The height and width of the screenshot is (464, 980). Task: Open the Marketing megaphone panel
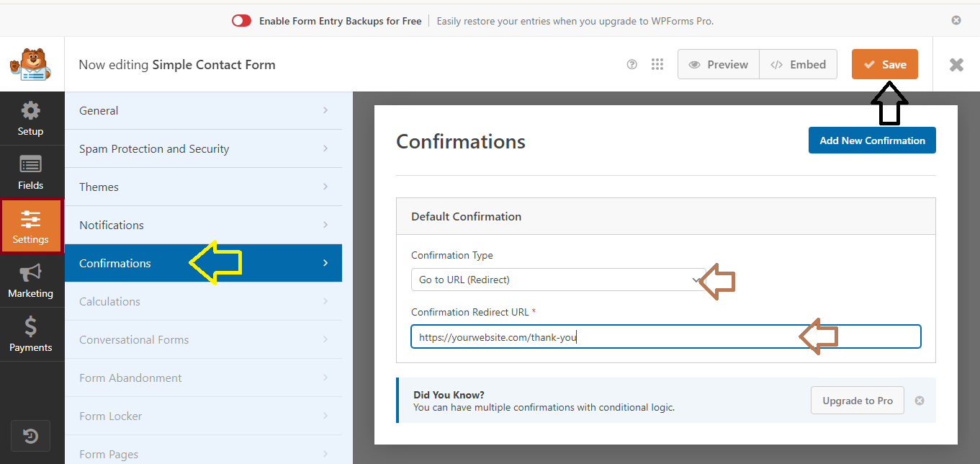tap(30, 281)
